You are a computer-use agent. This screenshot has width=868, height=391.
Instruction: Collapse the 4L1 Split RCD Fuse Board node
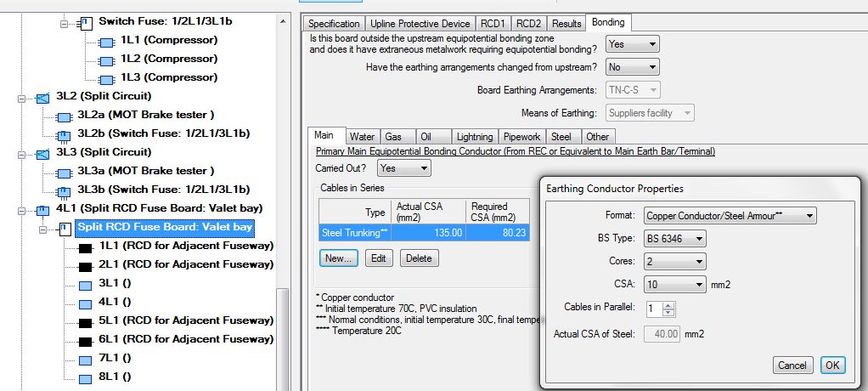(21, 211)
